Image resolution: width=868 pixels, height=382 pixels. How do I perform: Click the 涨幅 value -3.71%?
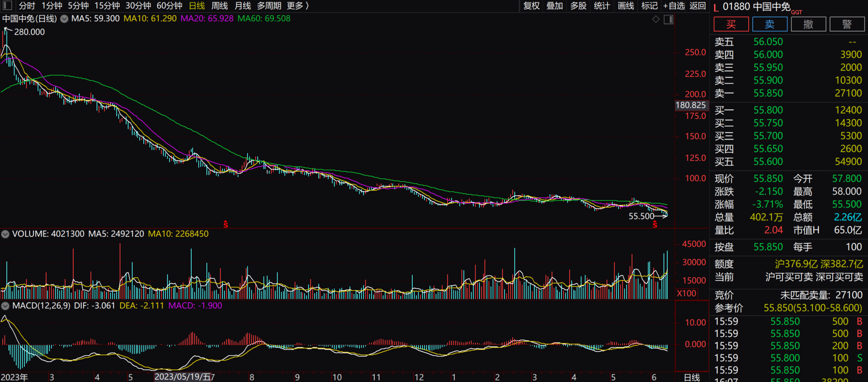pyautogui.click(x=767, y=205)
